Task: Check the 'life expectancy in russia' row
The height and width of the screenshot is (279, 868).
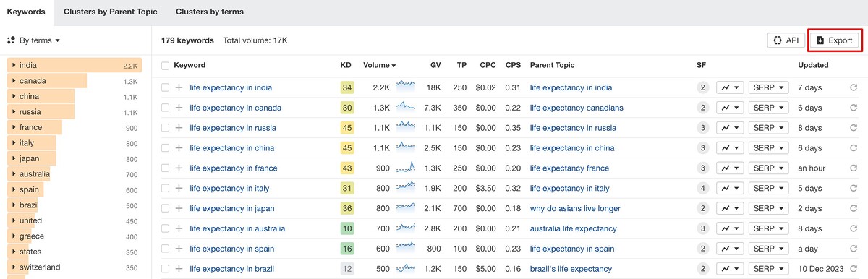Action: point(166,128)
